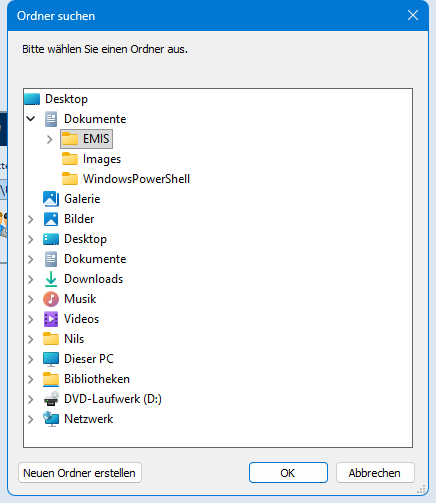Click the Abbrechen button

click(x=375, y=473)
